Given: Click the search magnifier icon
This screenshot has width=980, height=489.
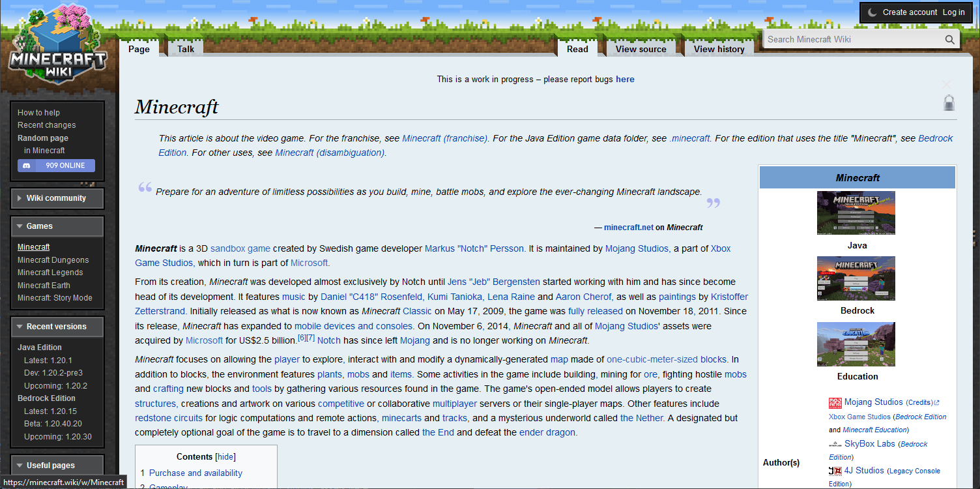Looking at the screenshot, I should tap(950, 40).
